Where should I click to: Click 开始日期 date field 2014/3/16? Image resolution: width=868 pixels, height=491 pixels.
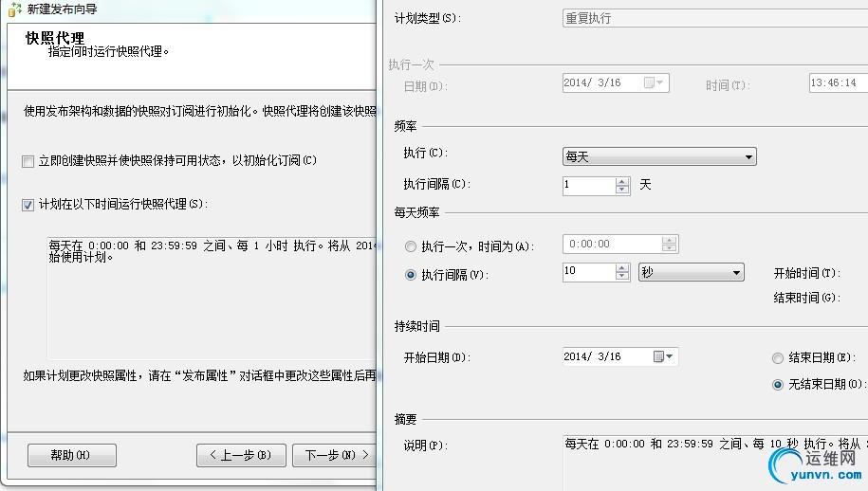pyautogui.click(x=620, y=356)
